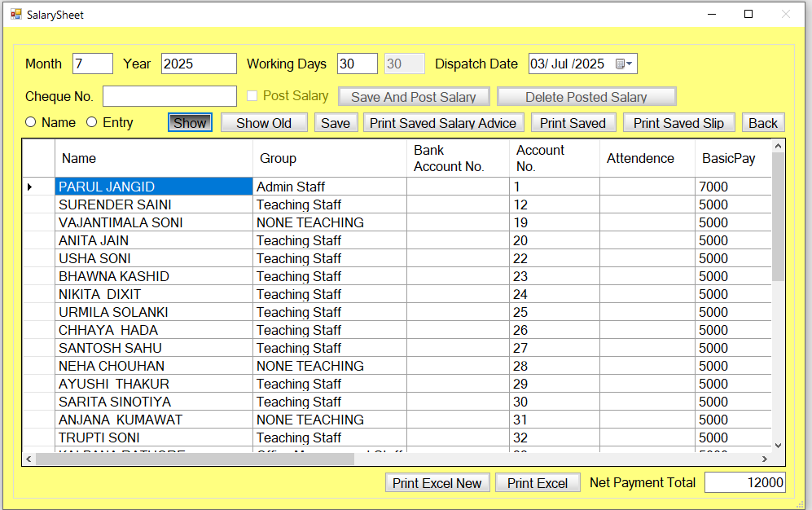
Task: Select the BHAWNA KASHID name cell
Action: [154, 276]
